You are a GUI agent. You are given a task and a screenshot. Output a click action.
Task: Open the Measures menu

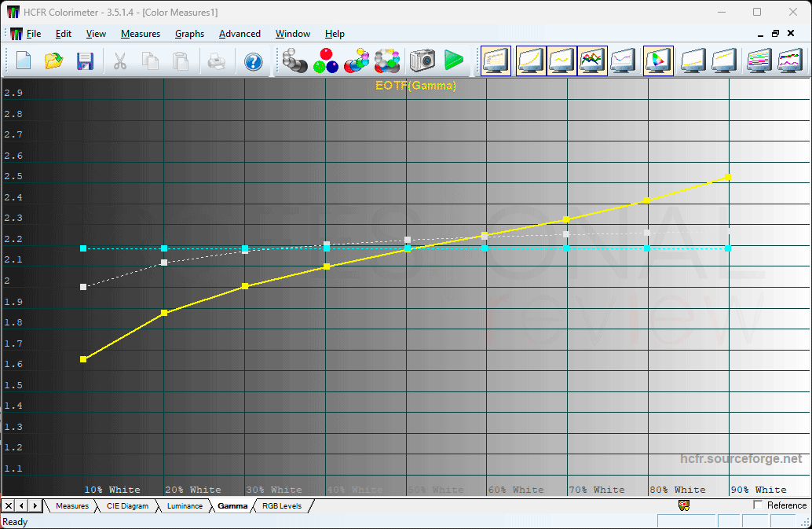coord(141,34)
